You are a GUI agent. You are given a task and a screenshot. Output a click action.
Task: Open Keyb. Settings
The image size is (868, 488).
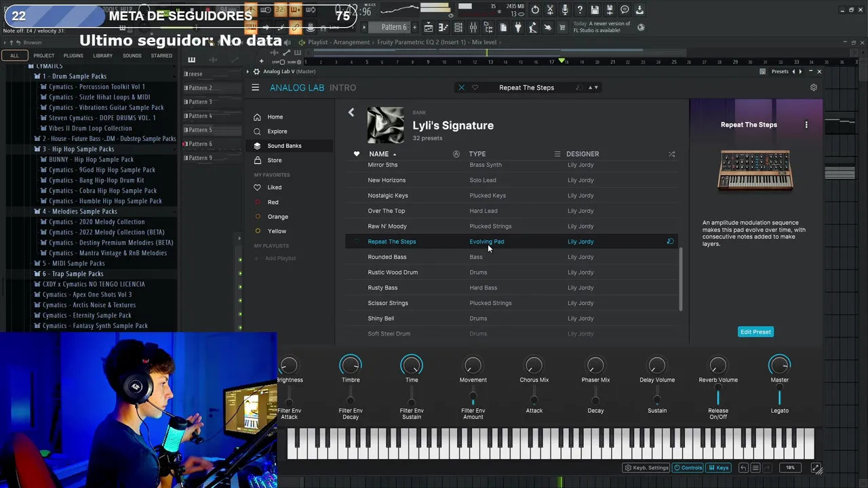(646, 468)
